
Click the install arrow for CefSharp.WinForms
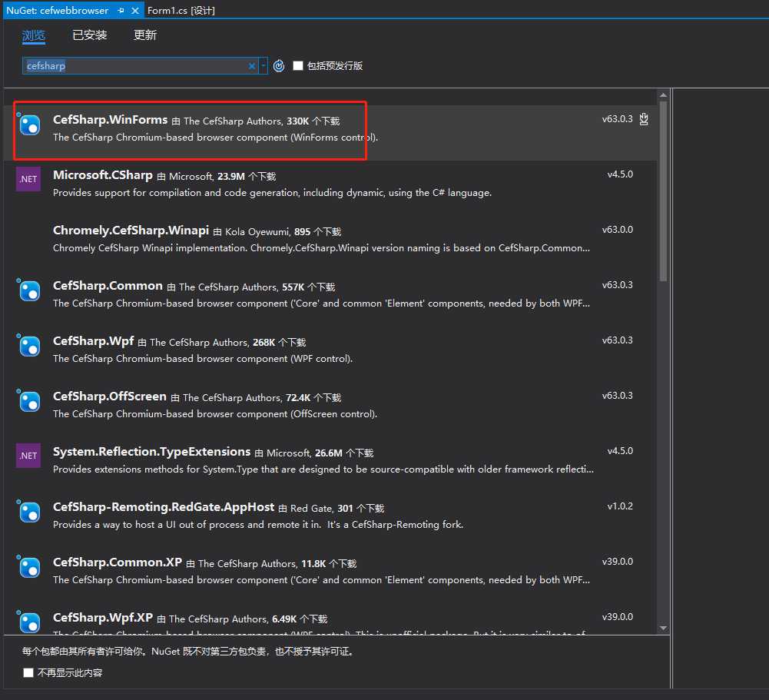pos(644,119)
